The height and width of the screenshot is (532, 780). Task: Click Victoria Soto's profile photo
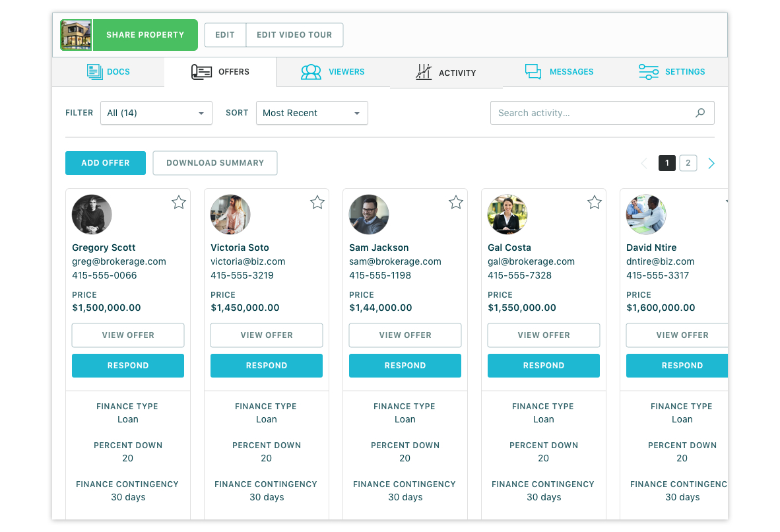[x=230, y=215]
